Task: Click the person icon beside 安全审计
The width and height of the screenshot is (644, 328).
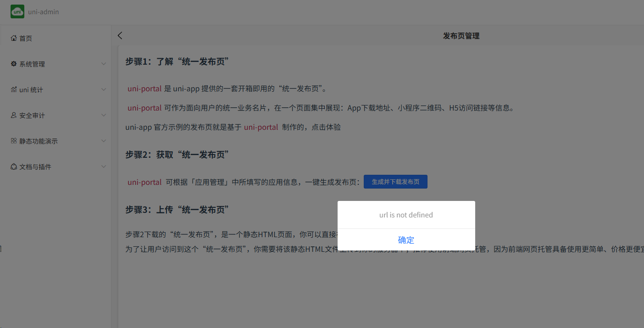Action: pyautogui.click(x=14, y=115)
